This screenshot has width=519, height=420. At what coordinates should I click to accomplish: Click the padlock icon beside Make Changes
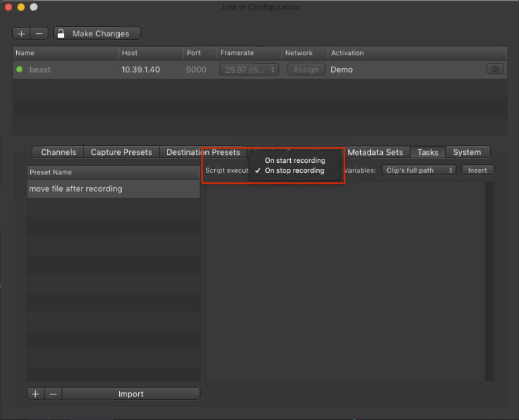(x=61, y=34)
